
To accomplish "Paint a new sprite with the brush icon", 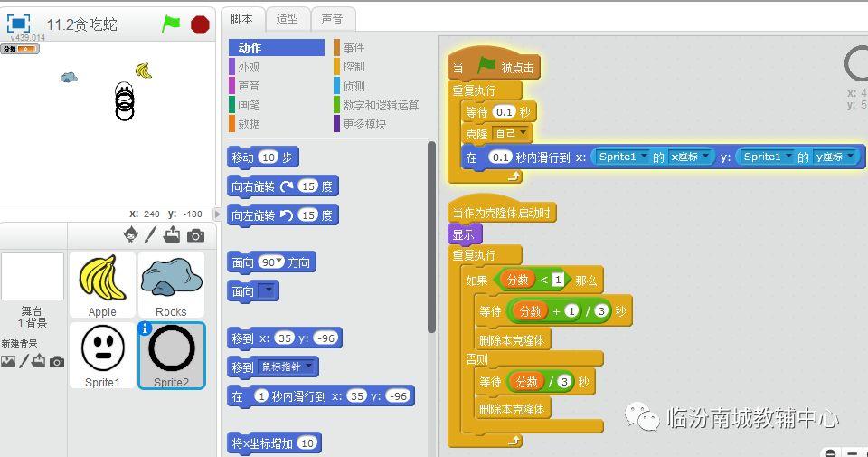I will (x=150, y=235).
